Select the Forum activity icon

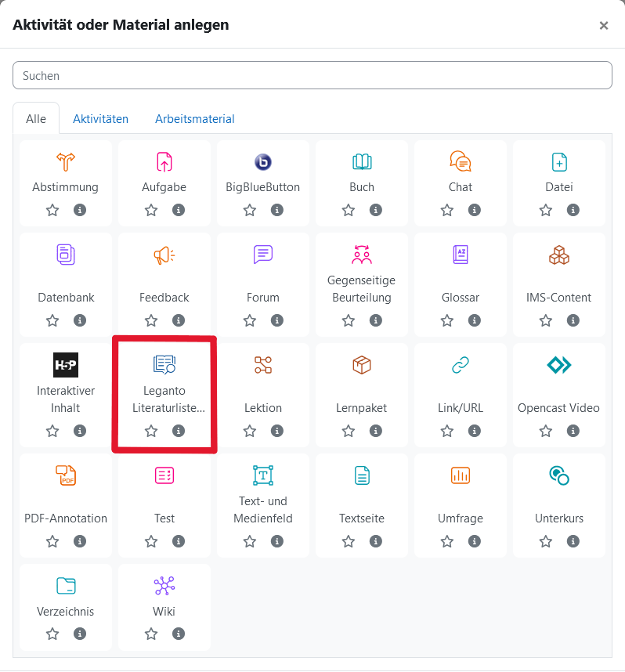pyautogui.click(x=262, y=255)
